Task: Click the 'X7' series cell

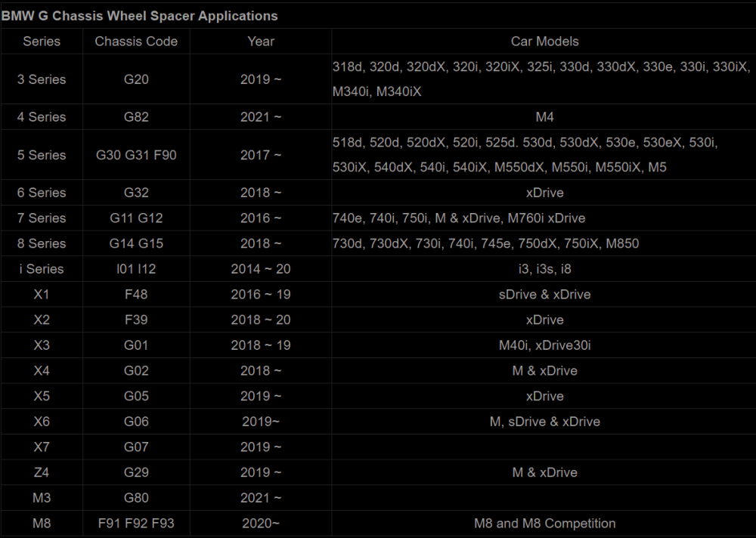Action: (x=42, y=447)
